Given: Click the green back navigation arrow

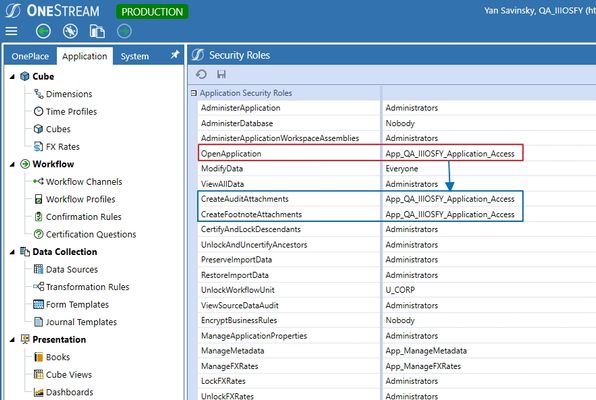Looking at the screenshot, I should pyautogui.click(x=43, y=31).
